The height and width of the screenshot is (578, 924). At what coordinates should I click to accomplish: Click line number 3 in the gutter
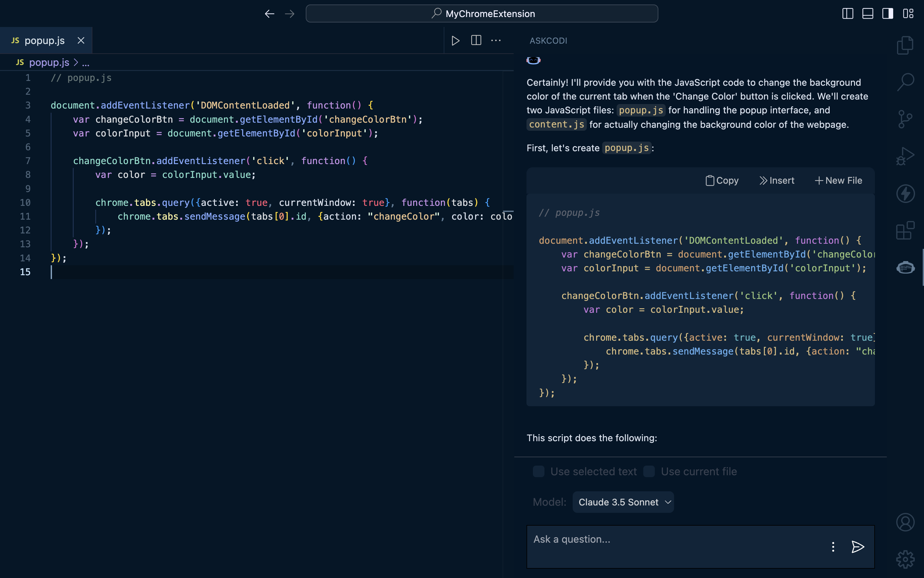(x=28, y=106)
